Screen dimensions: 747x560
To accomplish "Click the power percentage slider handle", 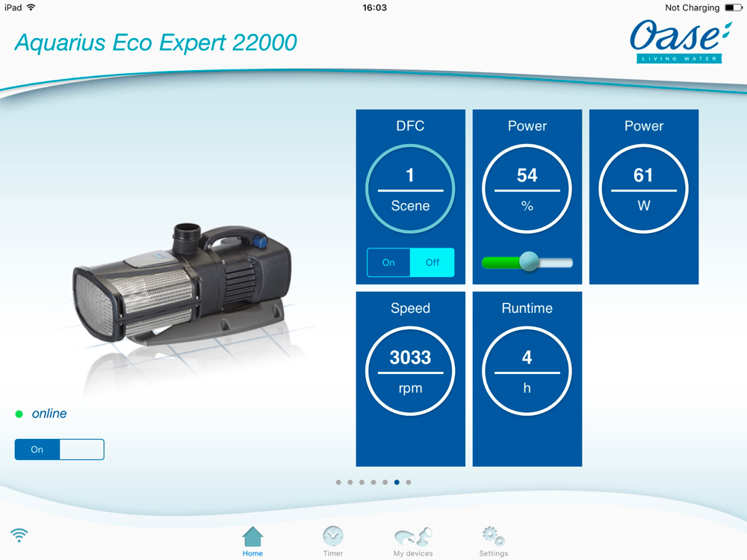I will [529, 261].
